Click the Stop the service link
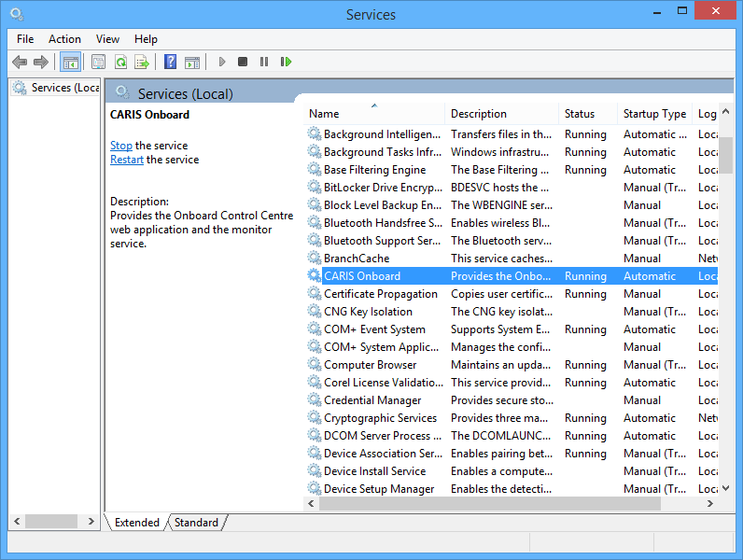The width and height of the screenshot is (743, 560). (x=121, y=146)
